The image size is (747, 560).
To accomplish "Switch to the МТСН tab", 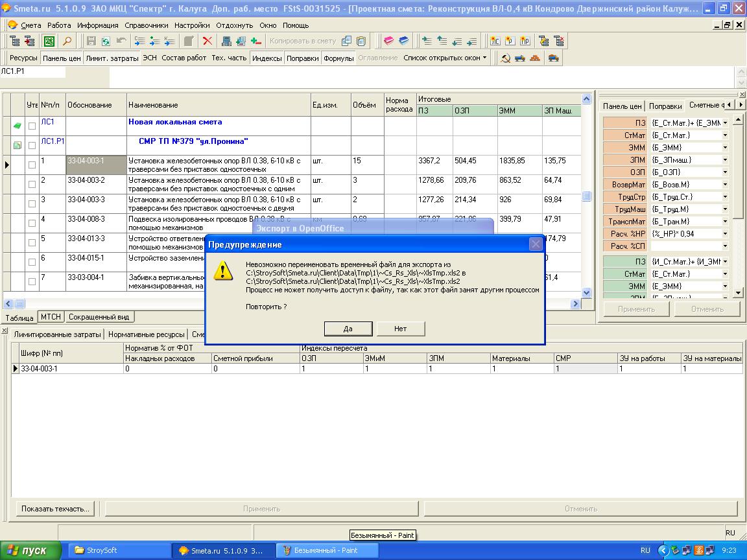I will (x=51, y=317).
